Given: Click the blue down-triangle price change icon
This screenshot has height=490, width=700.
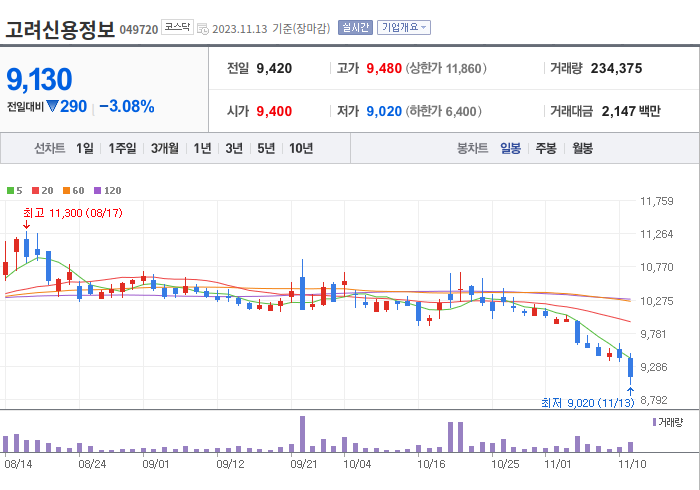Looking at the screenshot, I should point(52,107).
